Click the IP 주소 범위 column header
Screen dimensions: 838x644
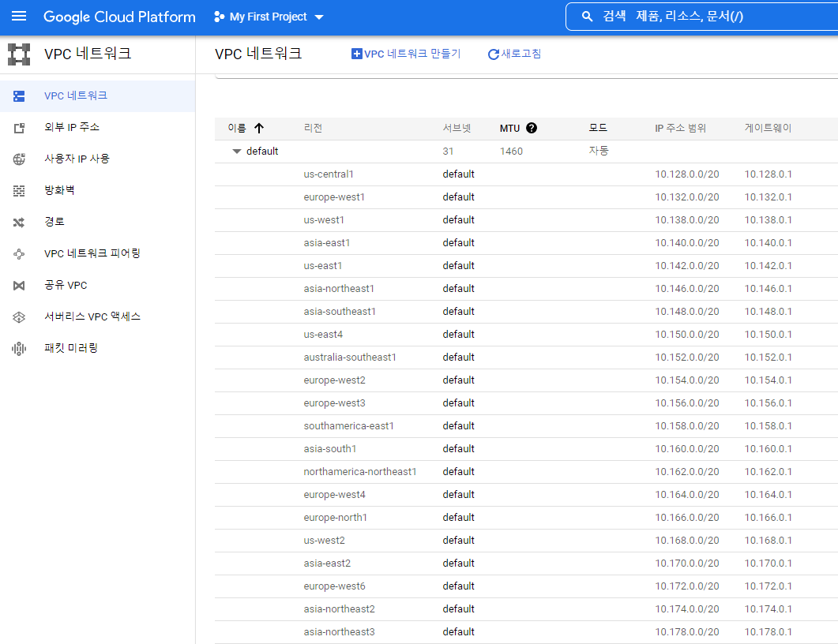[680, 128]
